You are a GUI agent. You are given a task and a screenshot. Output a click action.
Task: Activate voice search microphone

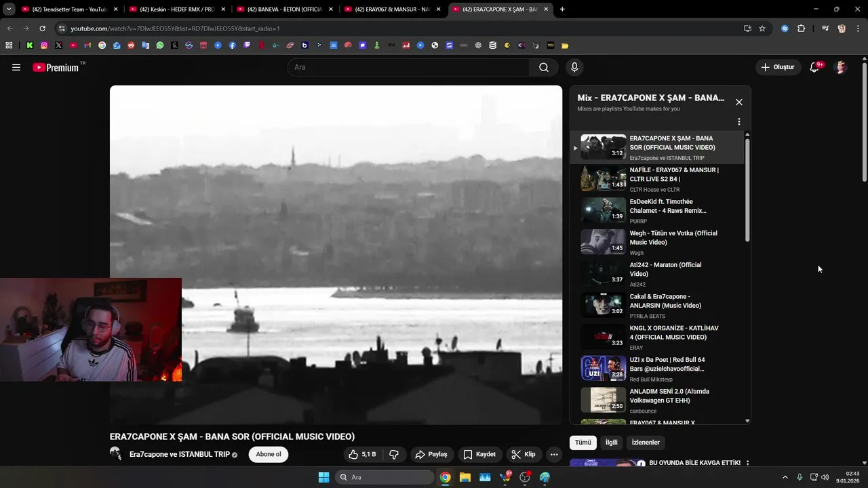pos(574,67)
